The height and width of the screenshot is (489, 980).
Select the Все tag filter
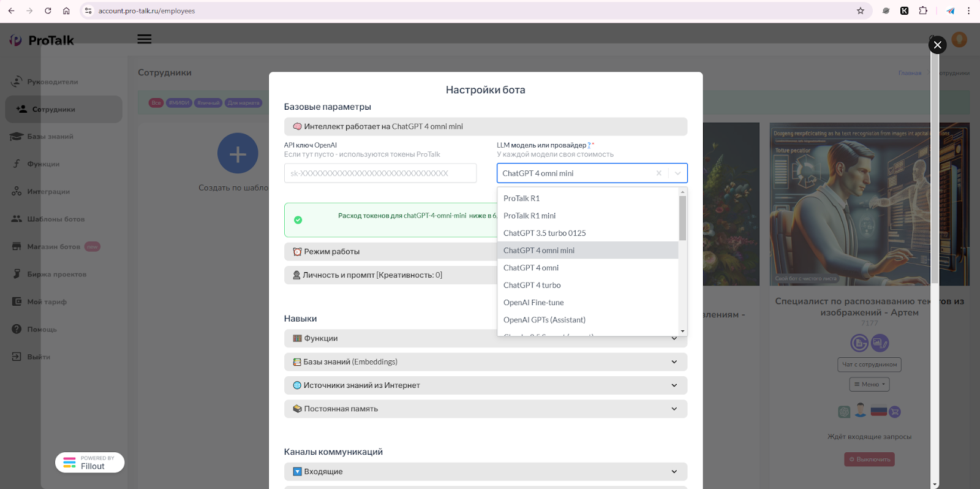(156, 103)
